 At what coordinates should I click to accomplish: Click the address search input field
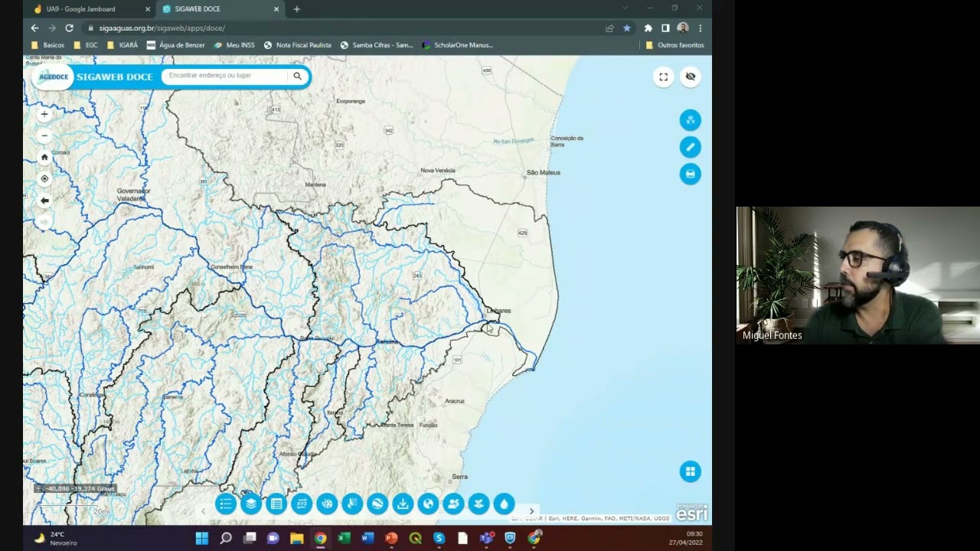(226, 76)
